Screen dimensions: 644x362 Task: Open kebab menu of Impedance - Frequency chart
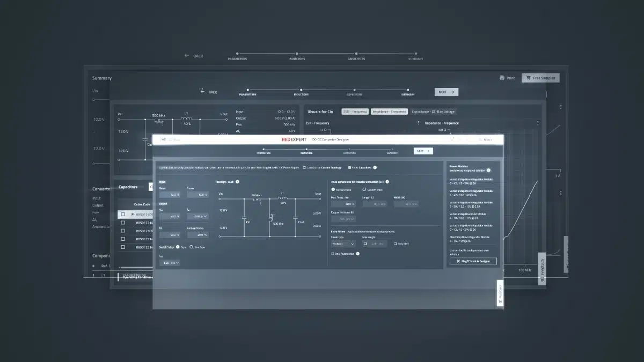click(538, 123)
